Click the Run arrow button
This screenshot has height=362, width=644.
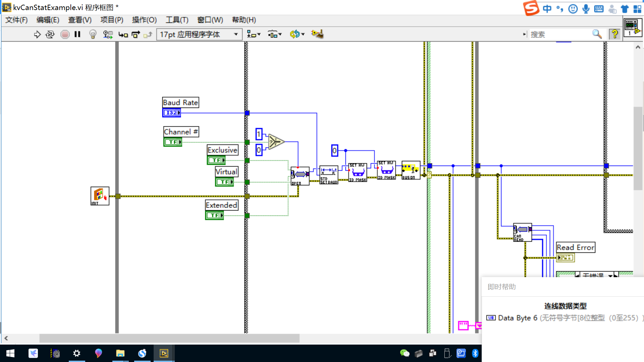(37, 34)
